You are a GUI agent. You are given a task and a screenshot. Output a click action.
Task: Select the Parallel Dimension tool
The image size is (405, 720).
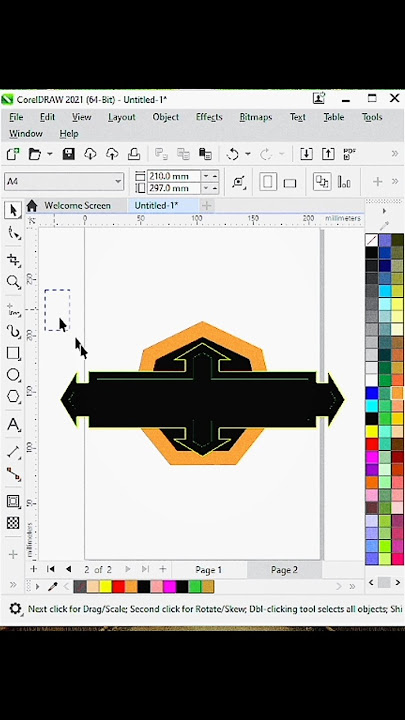[x=14, y=452]
